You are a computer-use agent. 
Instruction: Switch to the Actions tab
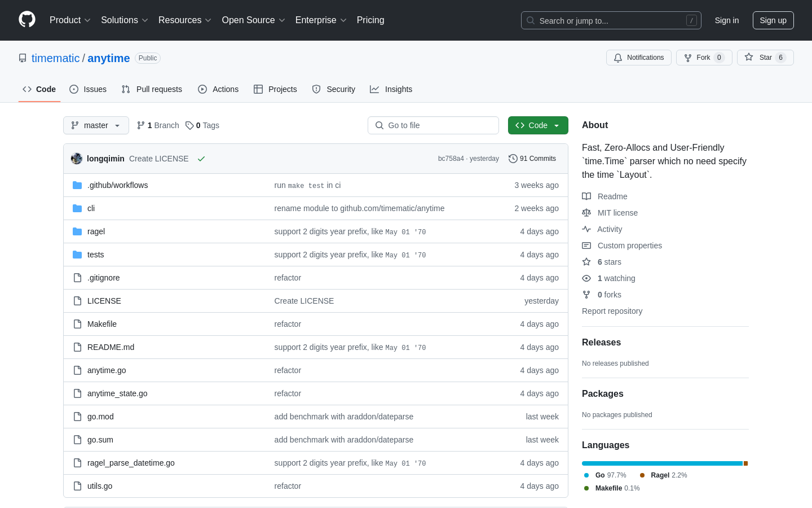(218, 89)
